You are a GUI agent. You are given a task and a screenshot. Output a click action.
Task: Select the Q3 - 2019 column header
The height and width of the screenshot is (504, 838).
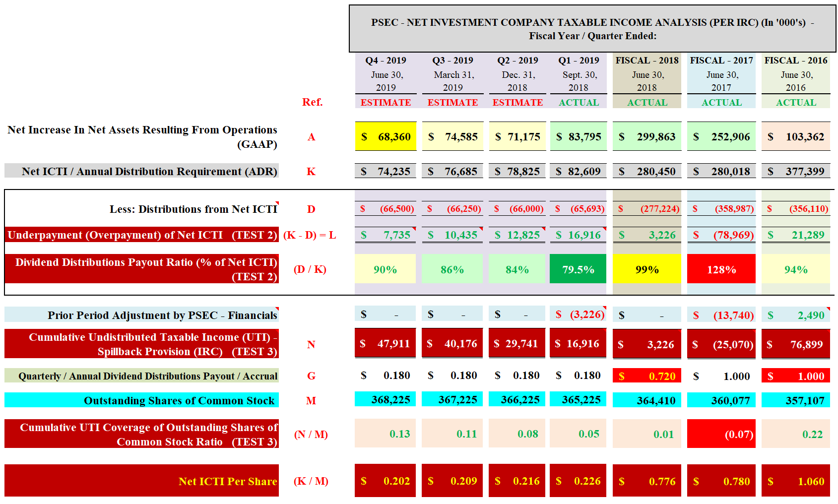pyautogui.click(x=452, y=61)
